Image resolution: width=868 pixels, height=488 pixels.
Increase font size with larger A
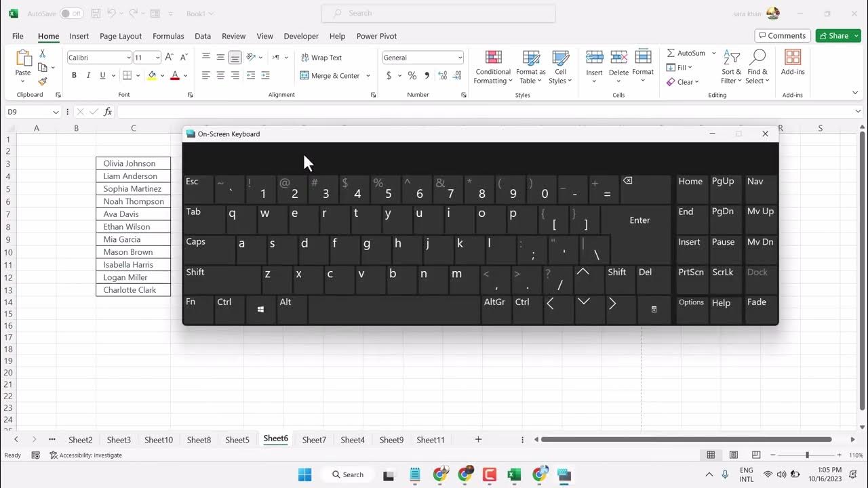tap(170, 58)
